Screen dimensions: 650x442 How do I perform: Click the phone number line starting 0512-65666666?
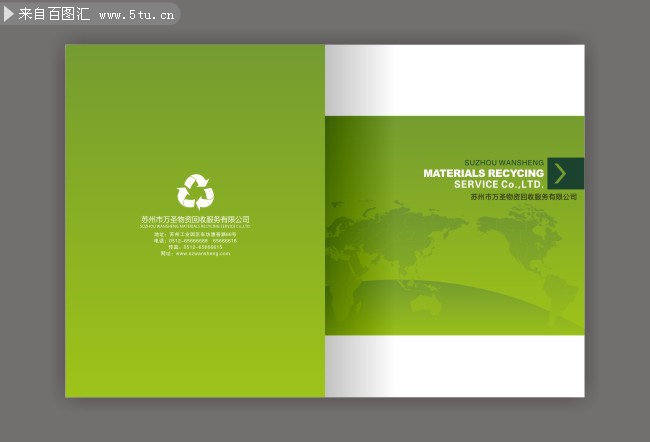click(x=195, y=241)
